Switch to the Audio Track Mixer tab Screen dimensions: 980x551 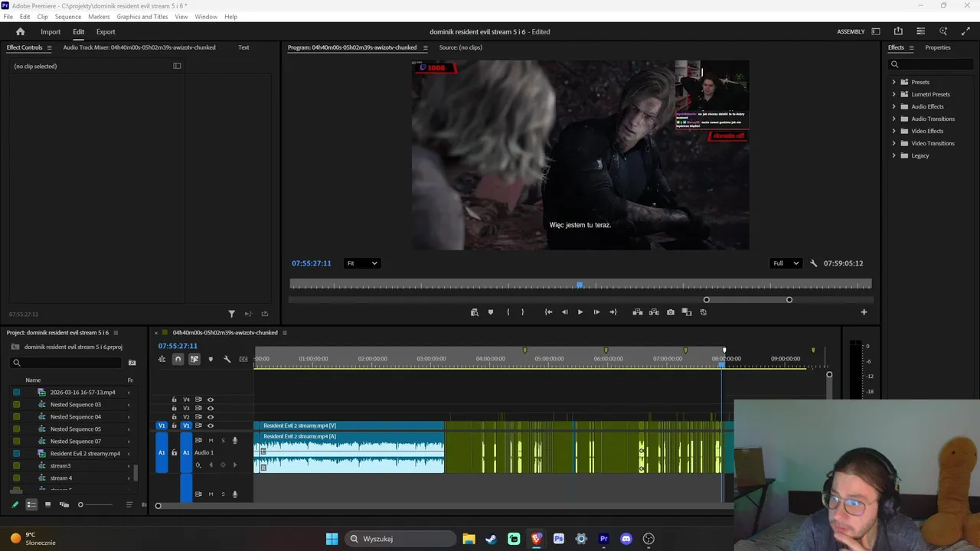click(139, 47)
